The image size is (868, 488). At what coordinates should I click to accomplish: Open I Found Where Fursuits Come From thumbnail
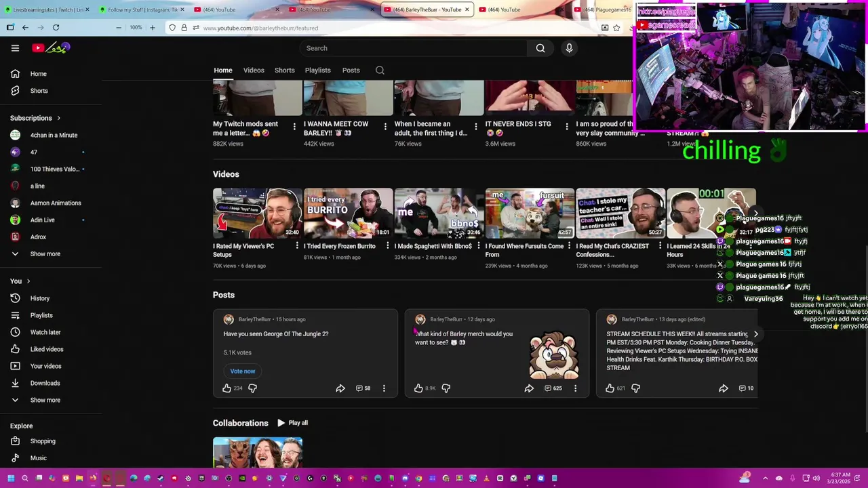coord(530,213)
